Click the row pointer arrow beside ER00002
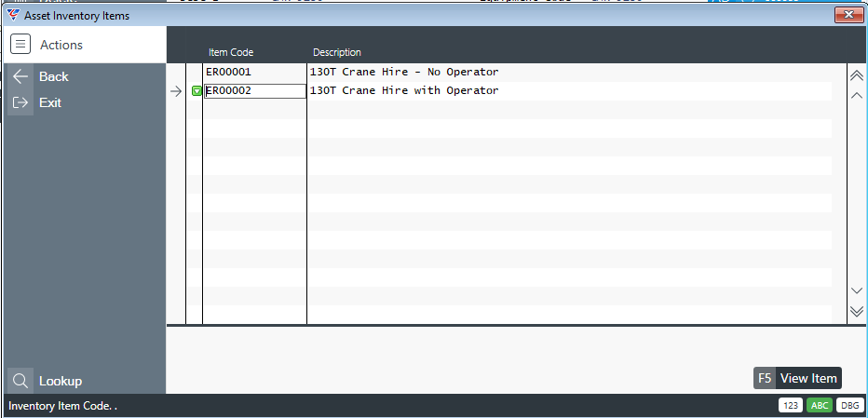 (176, 91)
